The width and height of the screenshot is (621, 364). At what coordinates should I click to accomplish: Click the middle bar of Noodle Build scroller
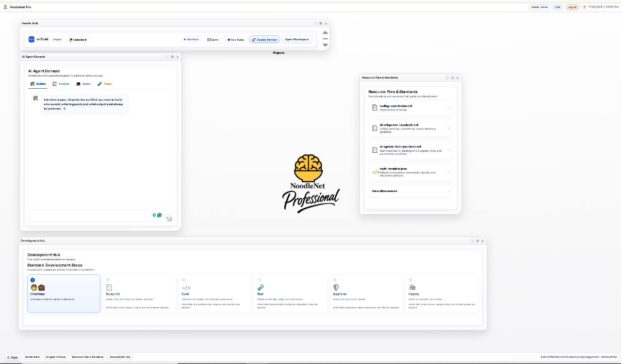326,39
